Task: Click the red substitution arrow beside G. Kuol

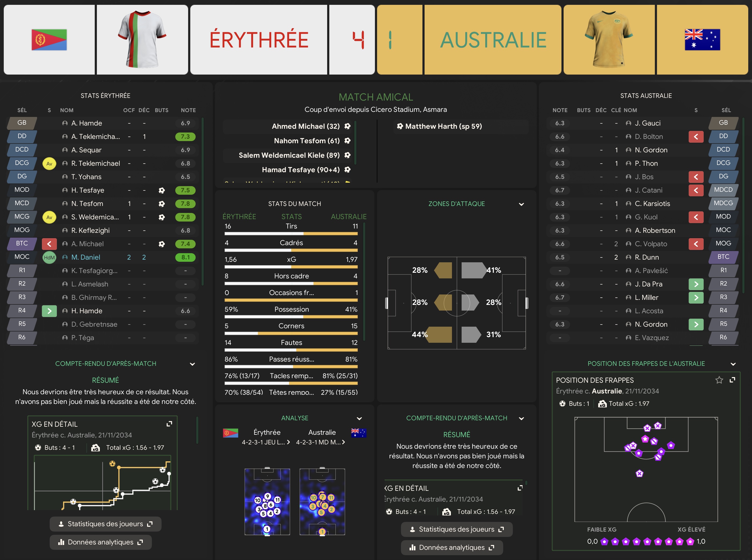Action: [x=696, y=217]
